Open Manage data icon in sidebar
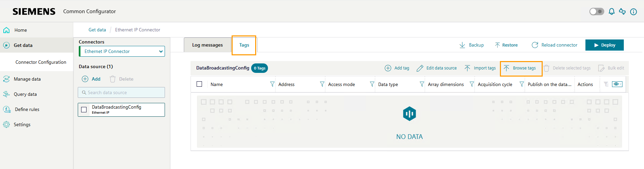 (x=6, y=79)
